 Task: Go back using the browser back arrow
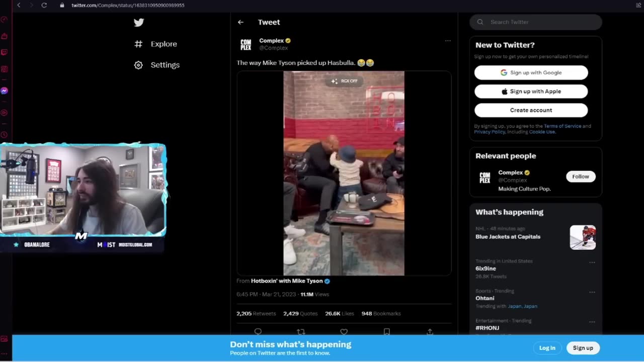coord(19,5)
